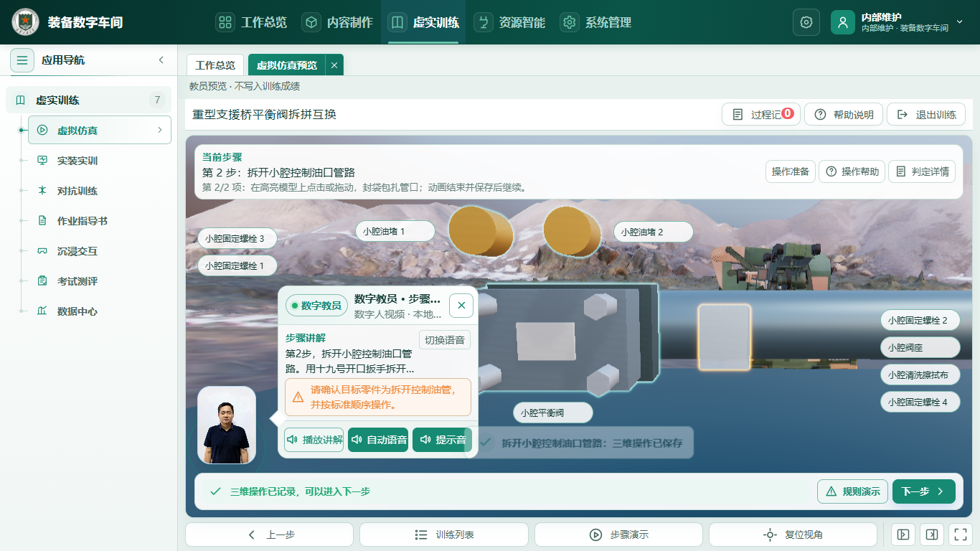Toggle the 应用导航 hamburger menu icon
This screenshot has width=980, height=551.
coord(22,60)
